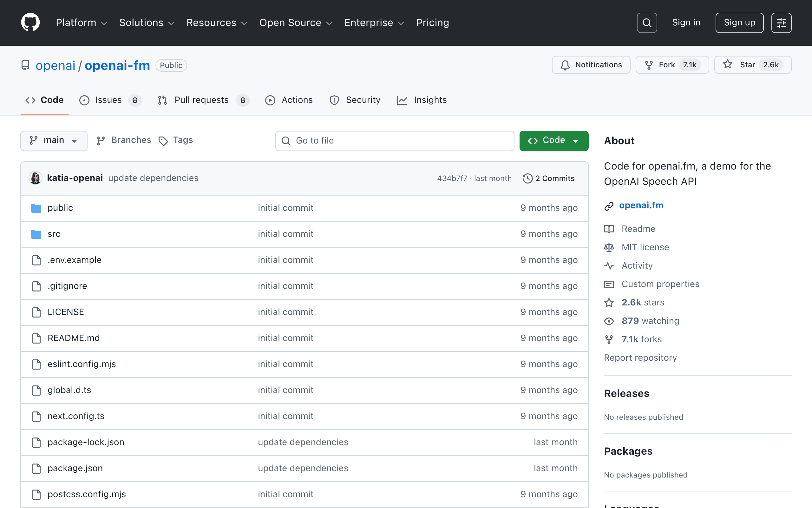Open the openai.fm website link
812x508 pixels.
(x=641, y=205)
